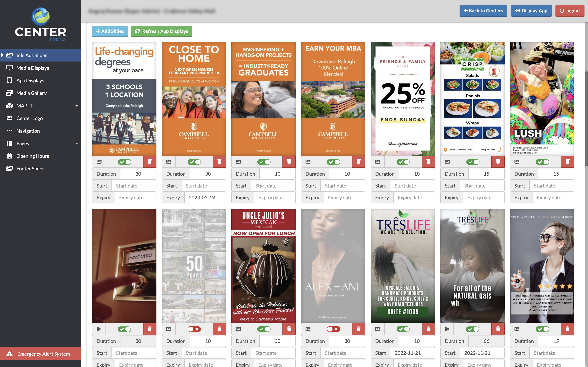This screenshot has height=367, width=588.
Task: Click the image icon on La Parfumerie slide
Action: click(x=517, y=329)
